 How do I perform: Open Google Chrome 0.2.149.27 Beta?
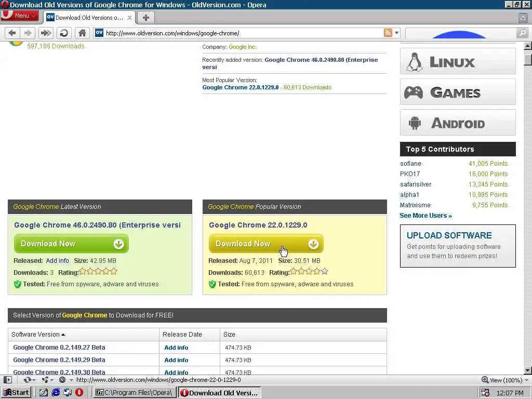(59, 347)
